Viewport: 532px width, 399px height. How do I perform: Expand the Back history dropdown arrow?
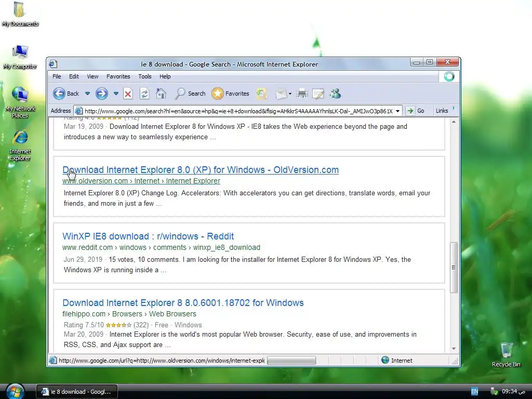[x=87, y=94]
